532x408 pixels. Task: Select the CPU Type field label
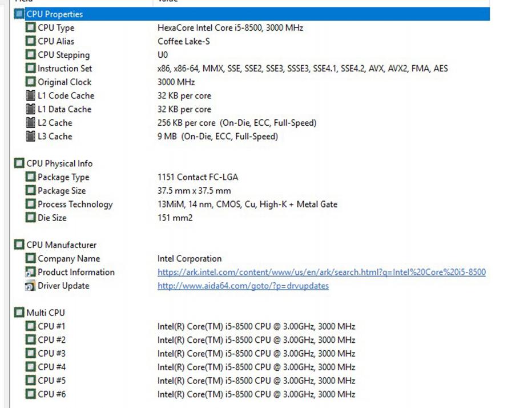56,27
